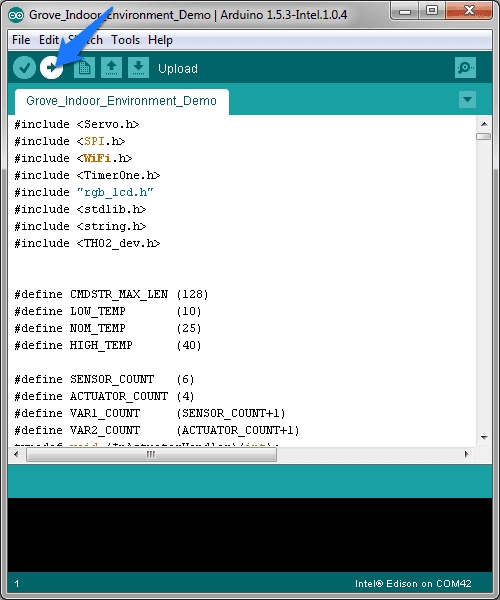500x600 pixels.
Task: Click the rgb_lcd.h include line
Action: pos(84,192)
